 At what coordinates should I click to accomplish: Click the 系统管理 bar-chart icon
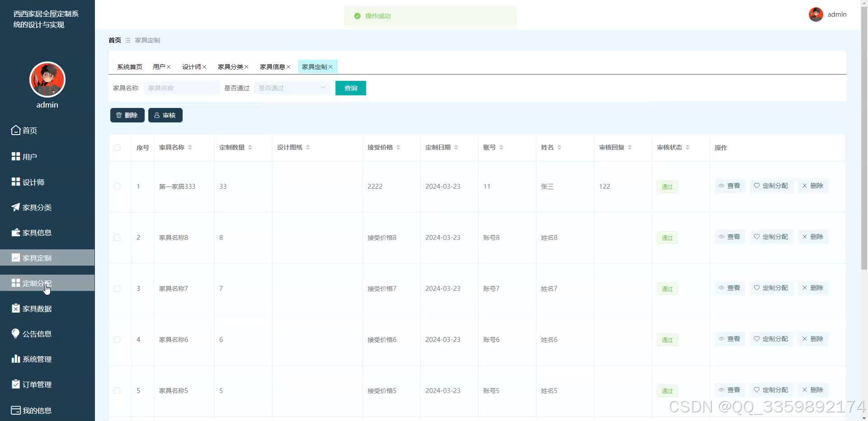(x=16, y=359)
